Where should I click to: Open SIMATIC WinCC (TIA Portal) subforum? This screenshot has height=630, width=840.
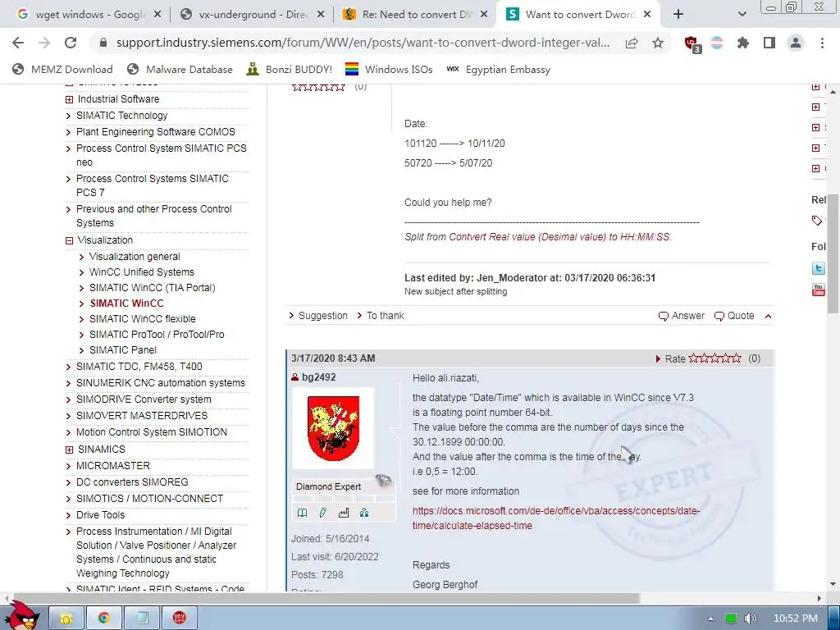tap(152, 288)
